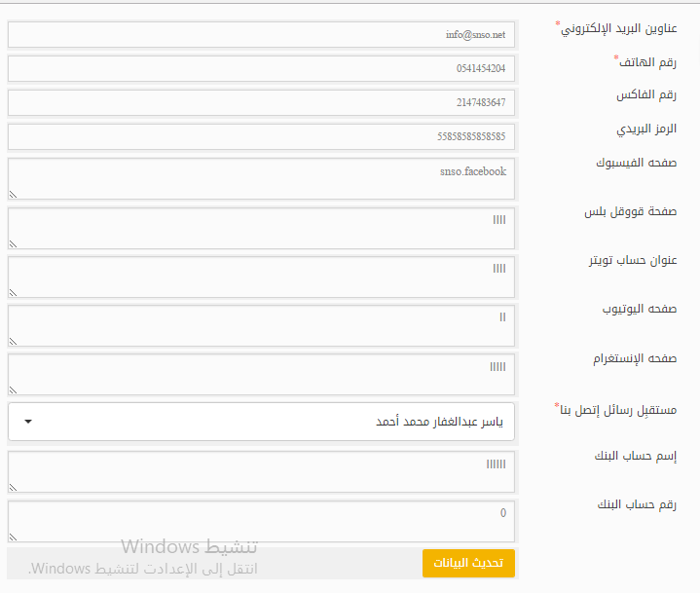The height and width of the screenshot is (593, 700).
Task: Click the label صفحه اليوتيوب
Action: coord(640,309)
